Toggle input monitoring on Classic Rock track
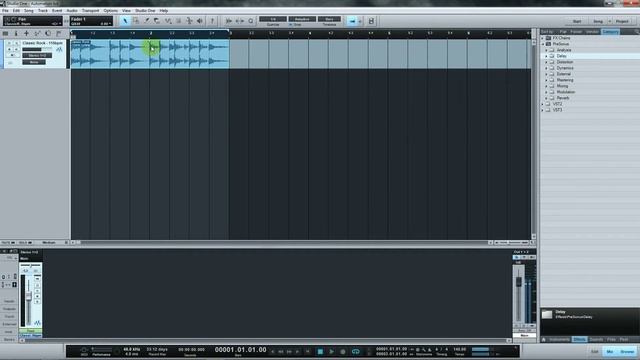Viewport: 640px width, 360px height. (x=17, y=49)
